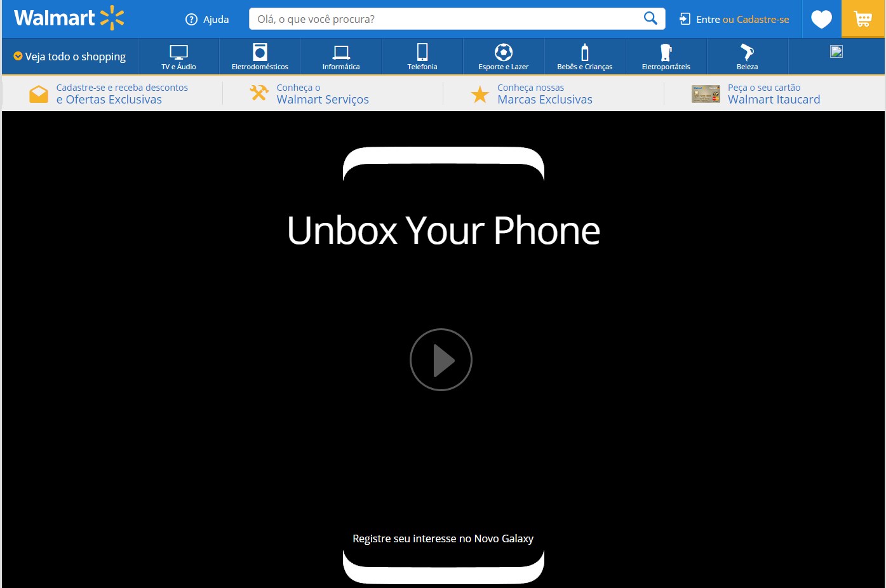Open the wishlist heart icon
Screen dimensions: 886x588
tap(821, 19)
